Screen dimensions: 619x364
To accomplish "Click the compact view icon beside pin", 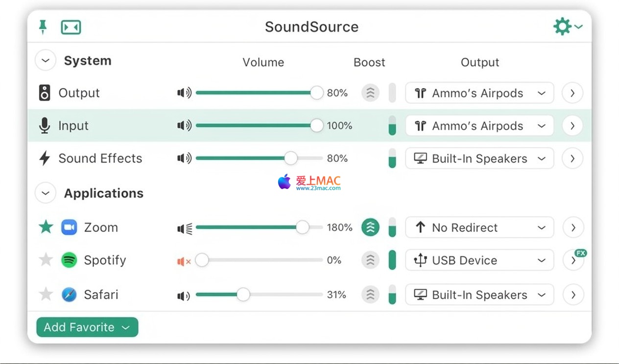I will tap(71, 27).
